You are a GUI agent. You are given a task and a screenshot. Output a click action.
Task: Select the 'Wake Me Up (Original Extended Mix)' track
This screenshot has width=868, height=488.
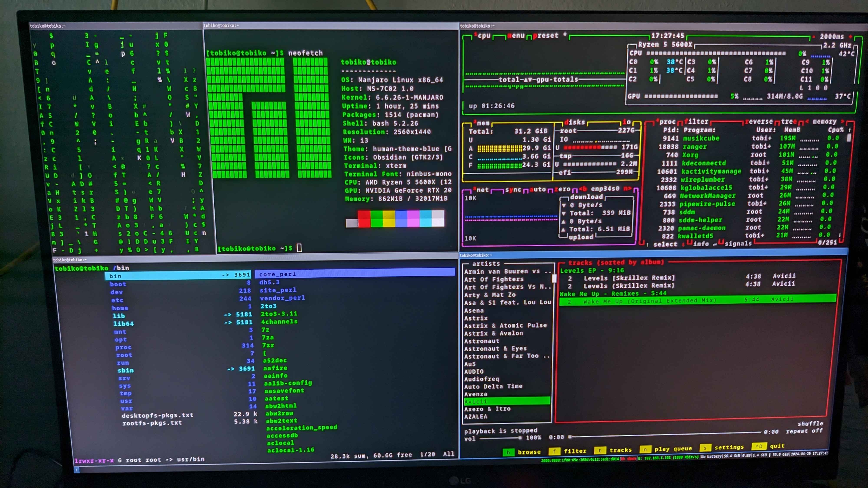[697, 300]
